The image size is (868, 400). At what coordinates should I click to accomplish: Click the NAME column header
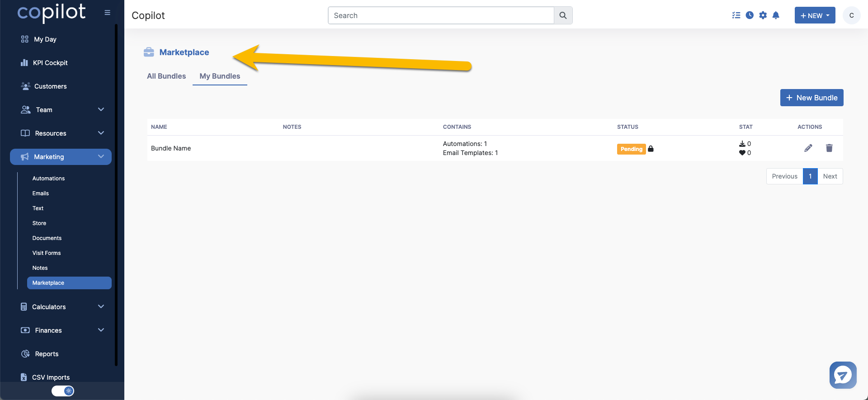coord(159,127)
